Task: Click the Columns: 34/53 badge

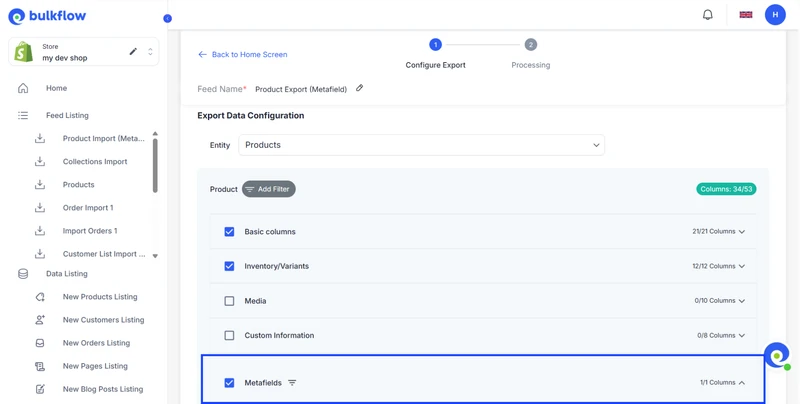Action: click(727, 189)
